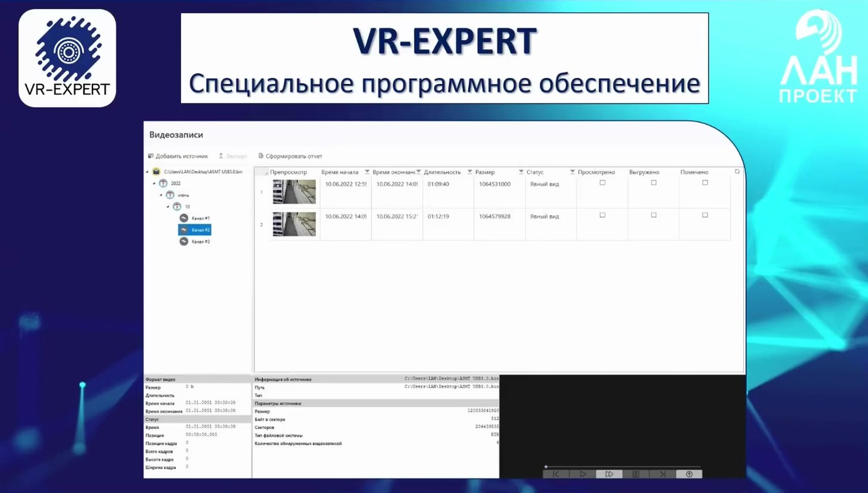The height and width of the screenshot is (493, 868).
Task: Click 'Время начала' column header
Action: [340, 173]
